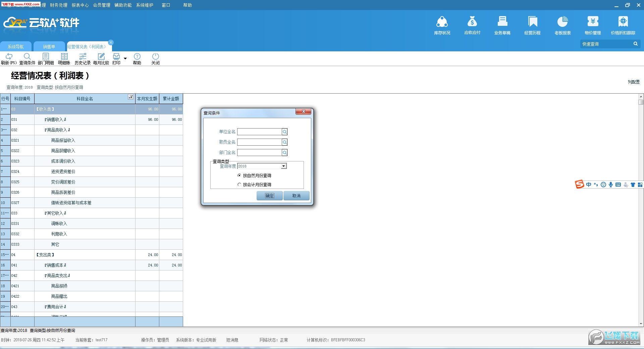Image resolution: width=644 pixels, height=349 pixels.
Task: Open the Sogou soft keyboard icon
Action: tap(618, 185)
